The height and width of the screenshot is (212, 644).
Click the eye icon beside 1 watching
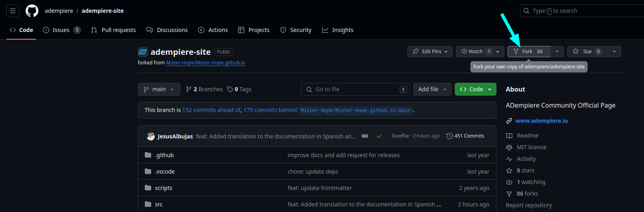pos(509,182)
